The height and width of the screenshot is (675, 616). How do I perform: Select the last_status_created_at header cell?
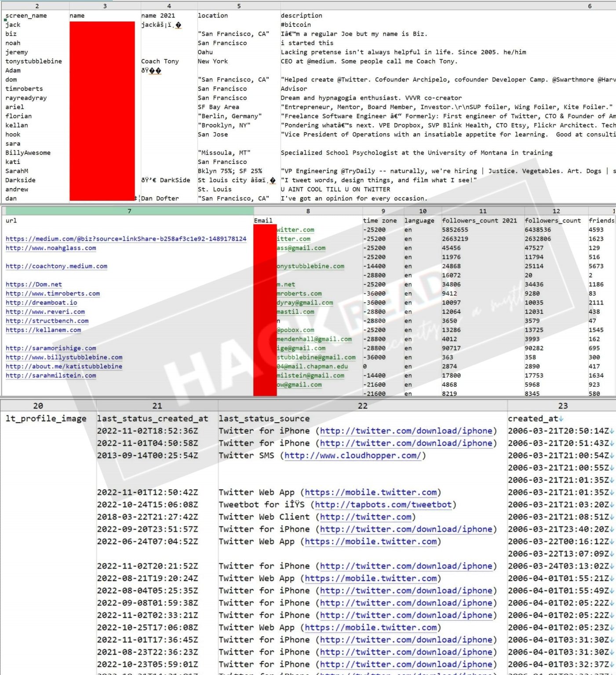(x=153, y=419)
